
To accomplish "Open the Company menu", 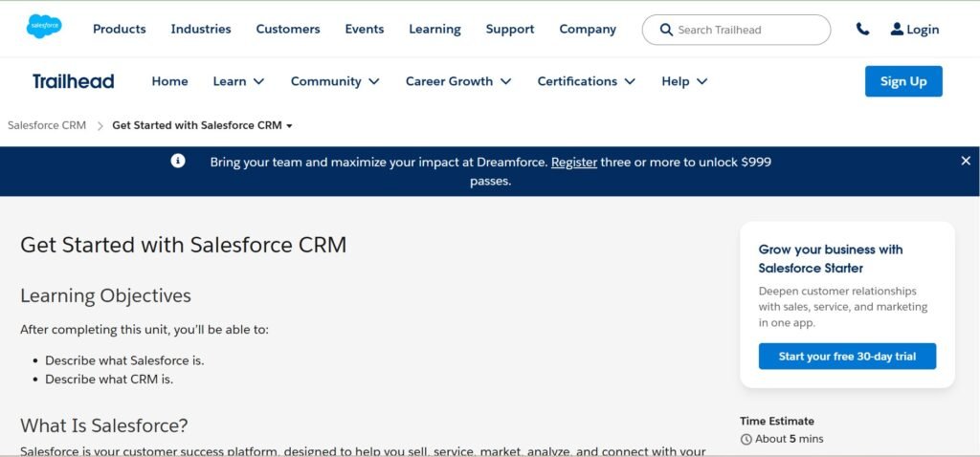I will point(588,29).
